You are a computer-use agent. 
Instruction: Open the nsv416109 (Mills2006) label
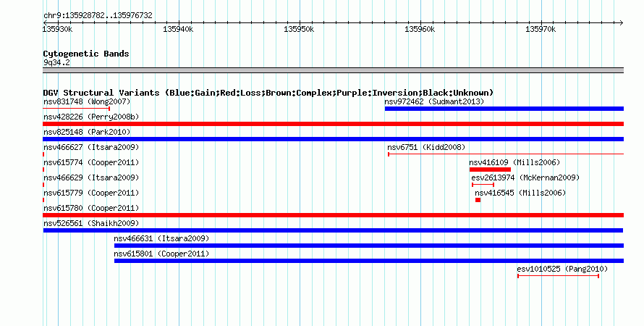[514, 162]
